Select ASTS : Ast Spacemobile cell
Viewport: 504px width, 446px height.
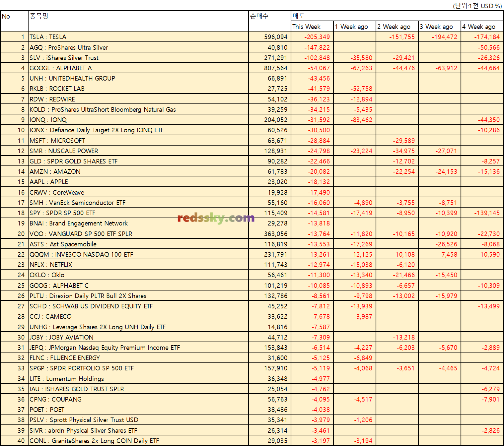pyautogui.click(x=138, y=244)
